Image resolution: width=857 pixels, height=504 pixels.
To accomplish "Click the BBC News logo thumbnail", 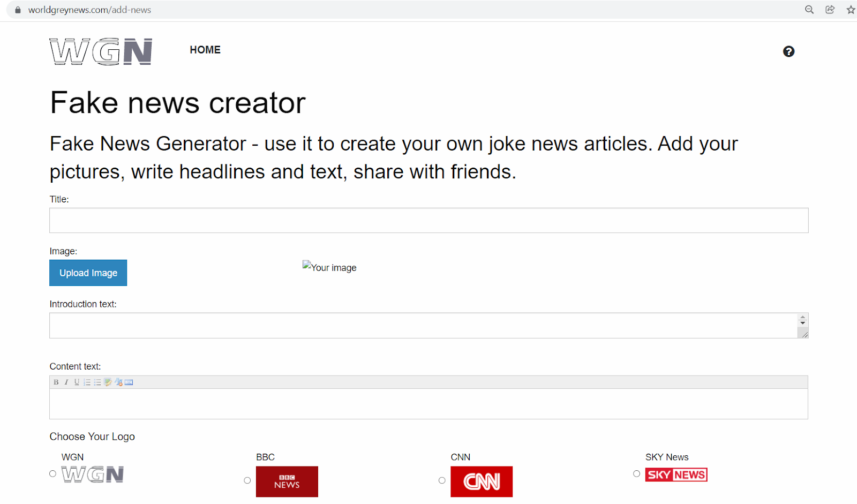I will click(287, 482).
